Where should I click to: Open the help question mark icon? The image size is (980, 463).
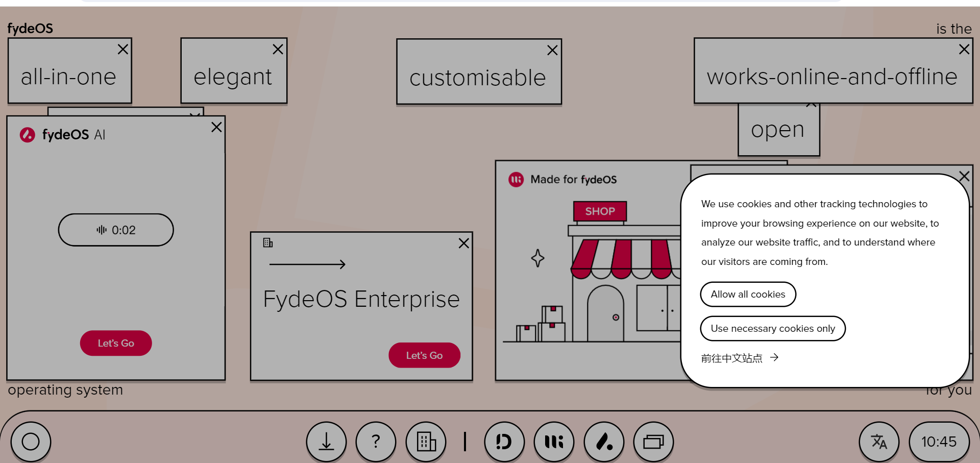pos(376,442)
